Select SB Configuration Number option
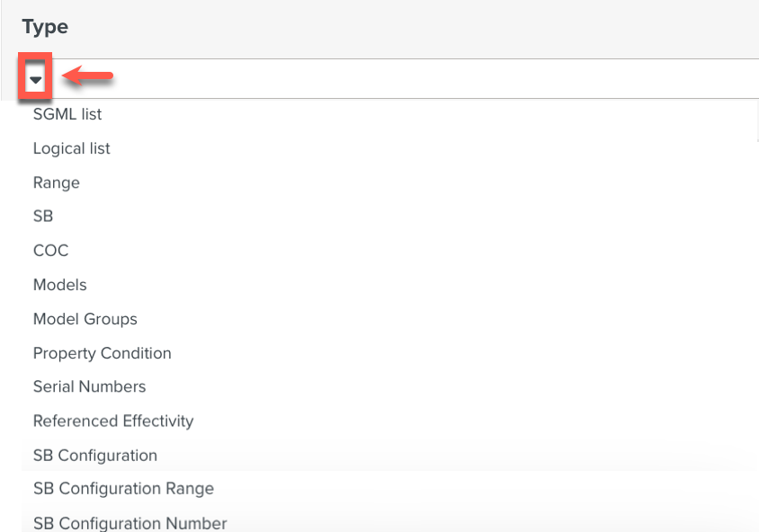 (x=129, y=523)
